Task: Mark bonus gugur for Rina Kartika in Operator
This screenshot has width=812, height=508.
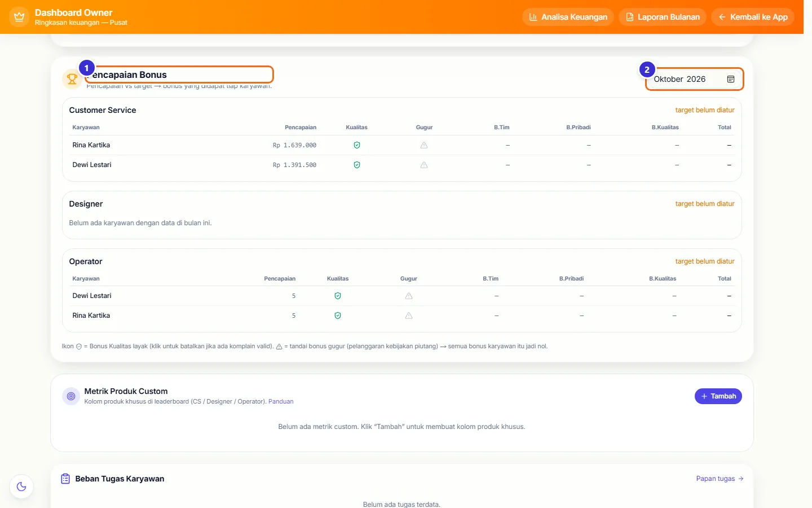Action: (x=409, y=316)
